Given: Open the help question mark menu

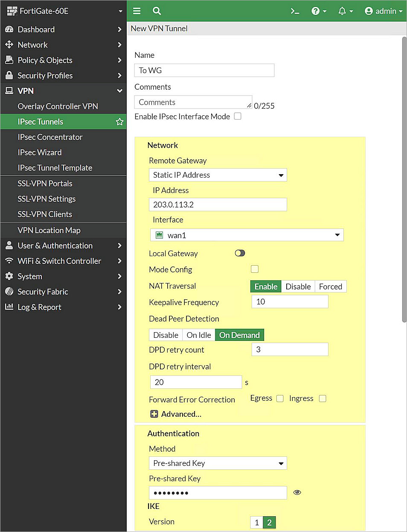Looking at the screenshot, I should (x=318, y=11).
